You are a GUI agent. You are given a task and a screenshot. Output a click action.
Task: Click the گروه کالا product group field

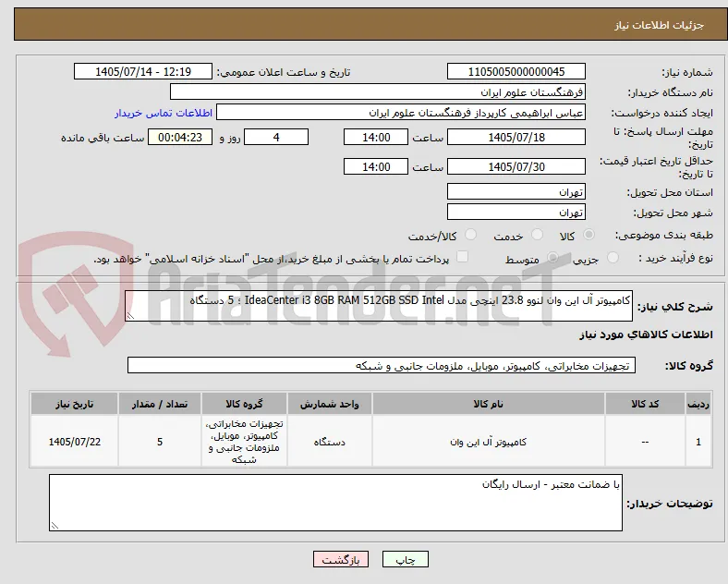coord(382,365)
